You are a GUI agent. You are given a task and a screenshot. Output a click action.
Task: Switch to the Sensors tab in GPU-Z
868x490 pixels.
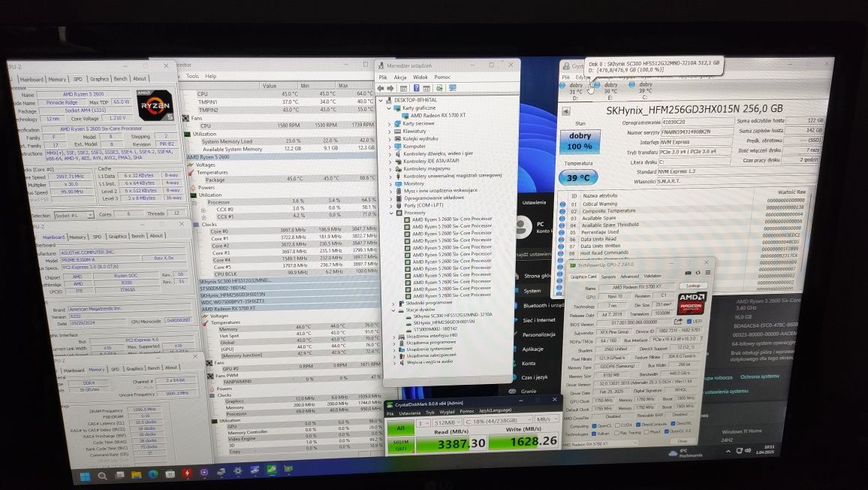[x=607, y=277]
